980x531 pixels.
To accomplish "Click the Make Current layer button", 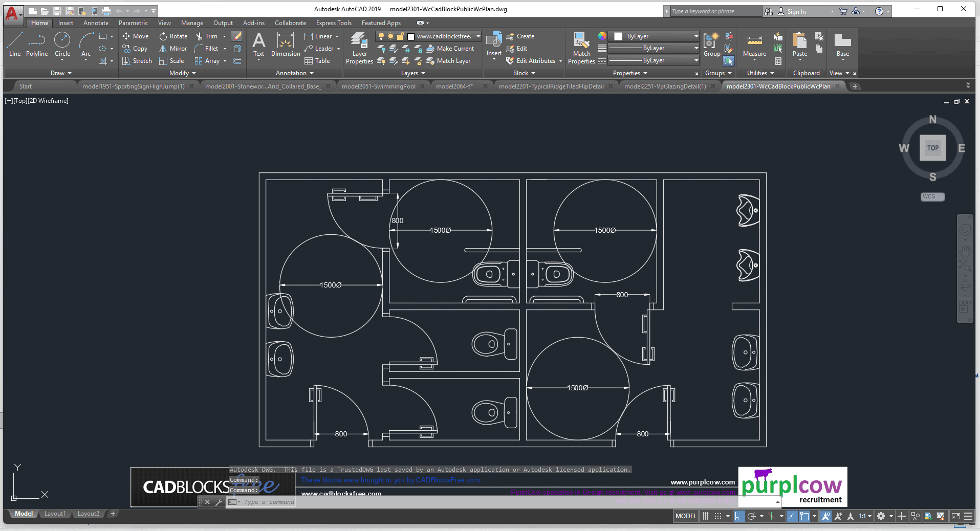I will click(450, 49).
